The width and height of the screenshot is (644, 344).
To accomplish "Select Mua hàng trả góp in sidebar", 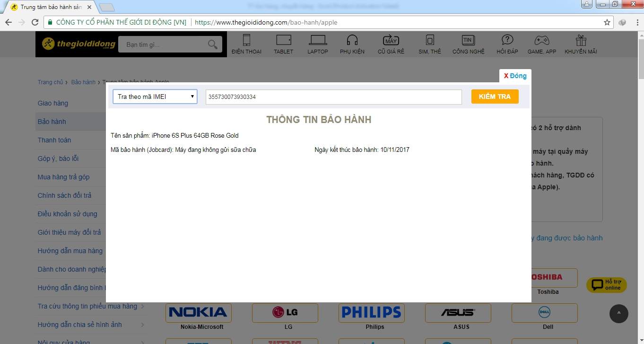I will (x=64, y=177).
